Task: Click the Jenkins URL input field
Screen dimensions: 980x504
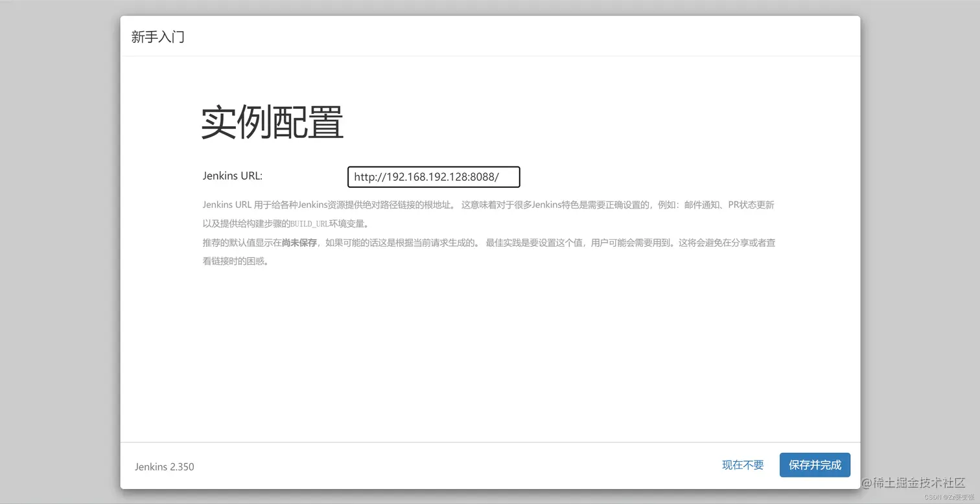Action: [x=434, y=177]
